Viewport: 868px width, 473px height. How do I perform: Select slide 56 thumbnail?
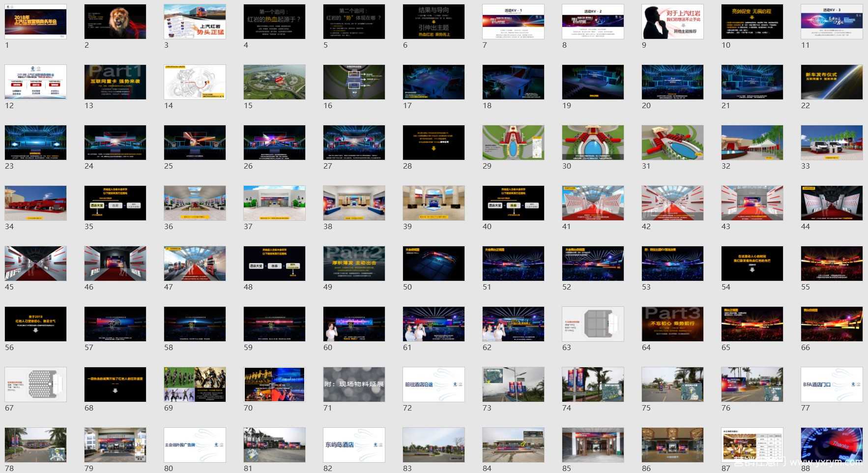[x=35, y=324]
